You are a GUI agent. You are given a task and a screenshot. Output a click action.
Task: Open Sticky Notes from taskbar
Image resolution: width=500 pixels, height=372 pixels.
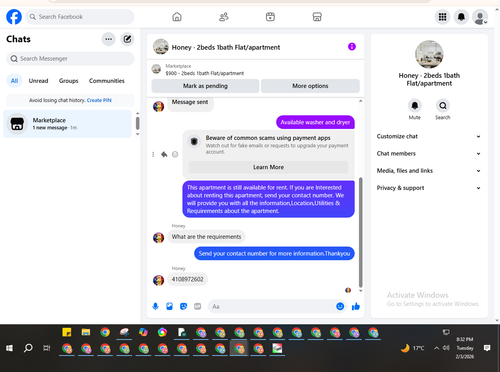pos(67,332)
